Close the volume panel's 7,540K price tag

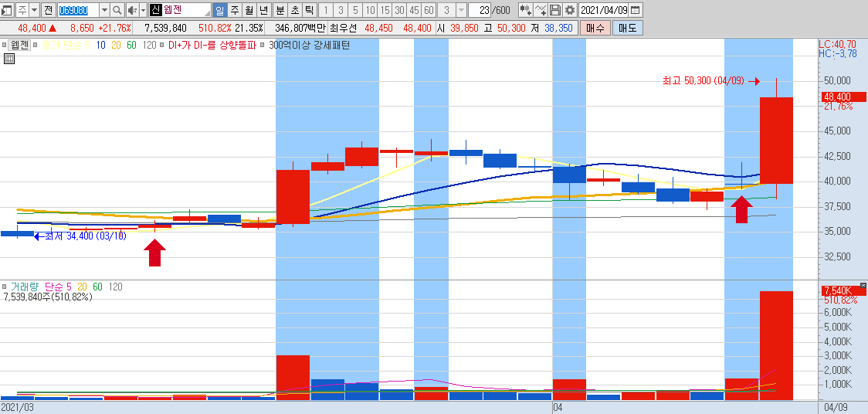(x=863, y=285)
